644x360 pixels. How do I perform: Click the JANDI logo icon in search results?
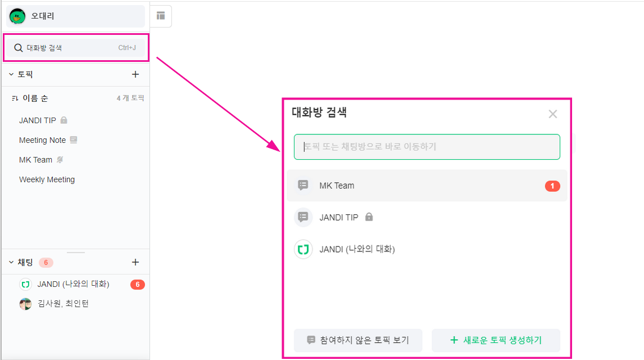(303, 249)
